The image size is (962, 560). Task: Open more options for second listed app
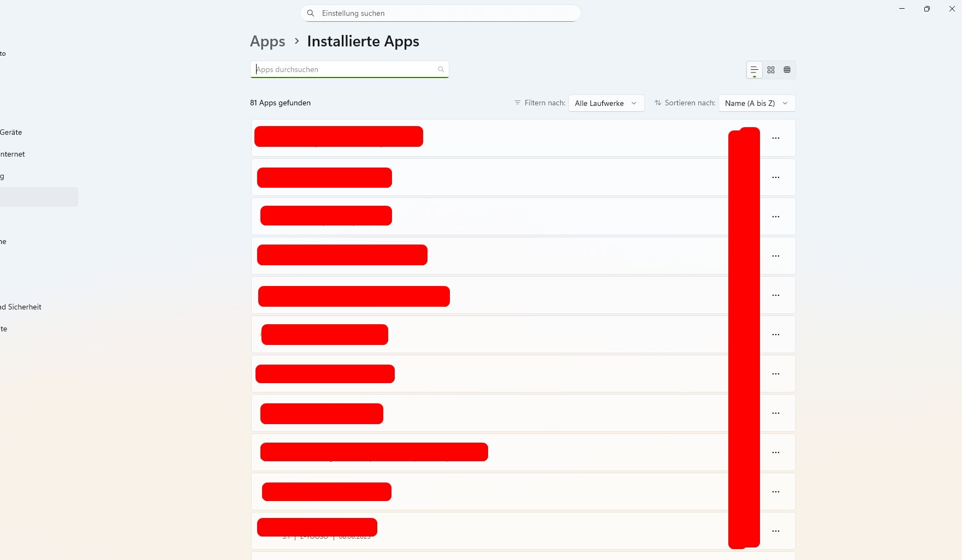pos(775,177)
